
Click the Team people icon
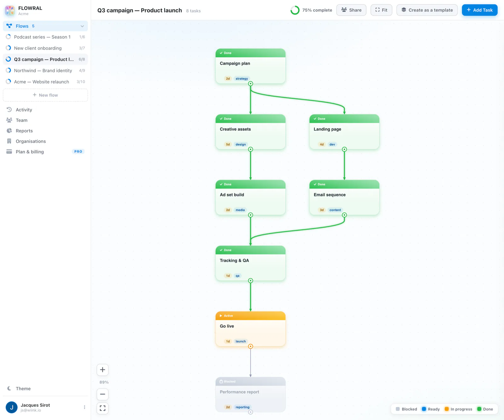pos(9,120)
